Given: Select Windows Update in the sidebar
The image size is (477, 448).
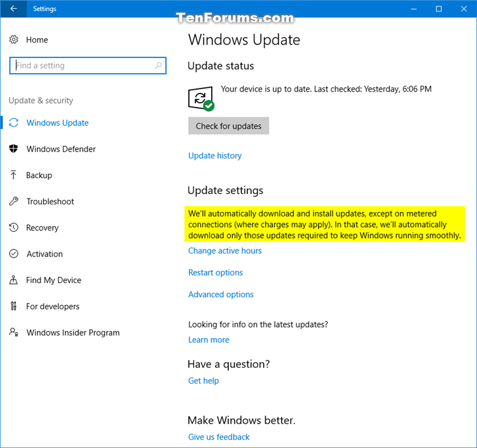Looking at the screenshot, I should point(57,123).
